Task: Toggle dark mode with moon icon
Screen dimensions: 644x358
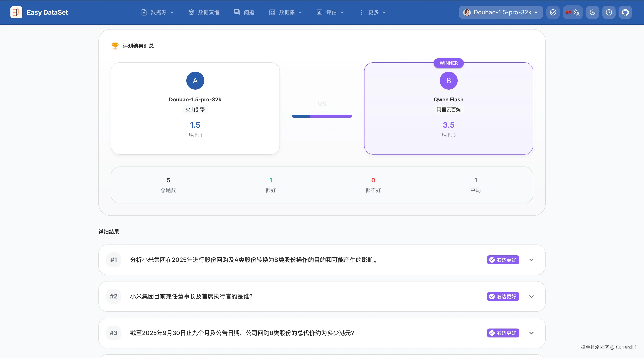Action: click(593, 12)
